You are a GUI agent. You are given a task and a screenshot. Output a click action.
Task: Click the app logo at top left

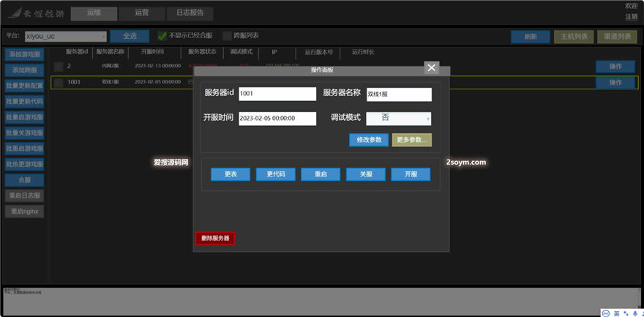click(x=35, y=12)
